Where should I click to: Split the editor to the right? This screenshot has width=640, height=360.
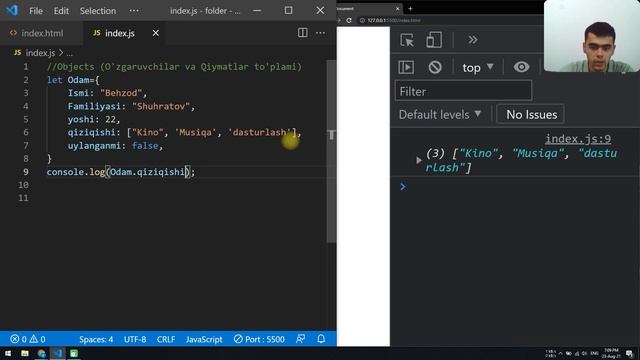(302, 33)
